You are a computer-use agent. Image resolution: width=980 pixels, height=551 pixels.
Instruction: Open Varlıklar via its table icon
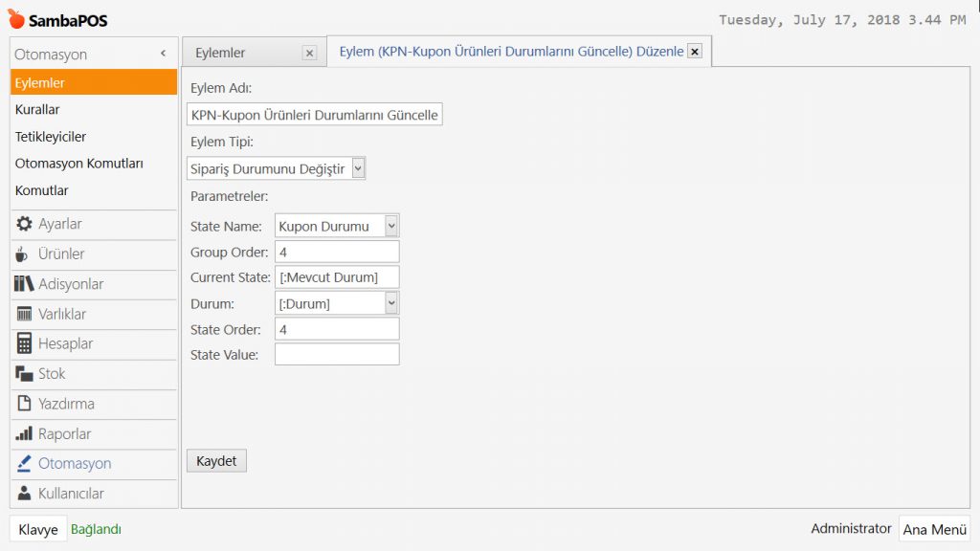pos(24,314)
